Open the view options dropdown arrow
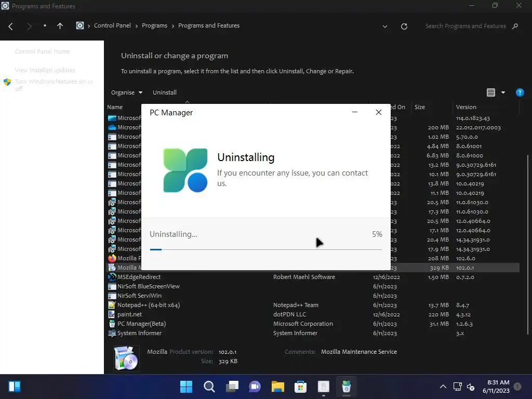The height and width of the screenshot is (399, 532). [503, 92]
